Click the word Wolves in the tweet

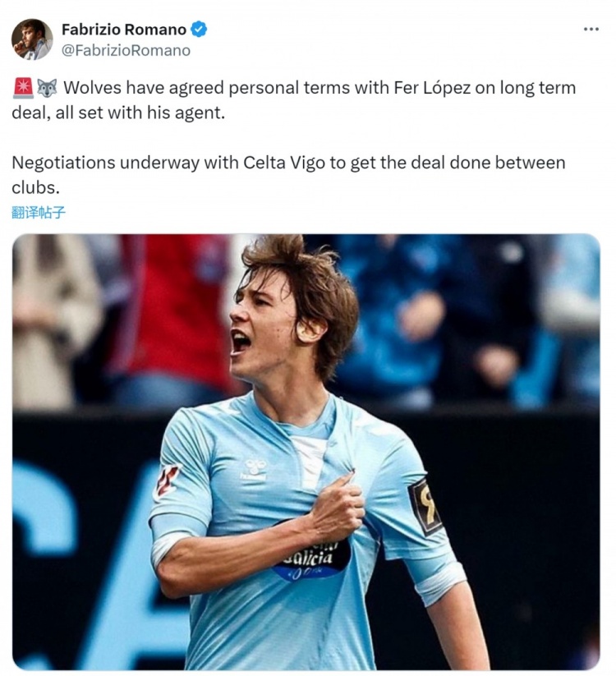coord(93,88)
